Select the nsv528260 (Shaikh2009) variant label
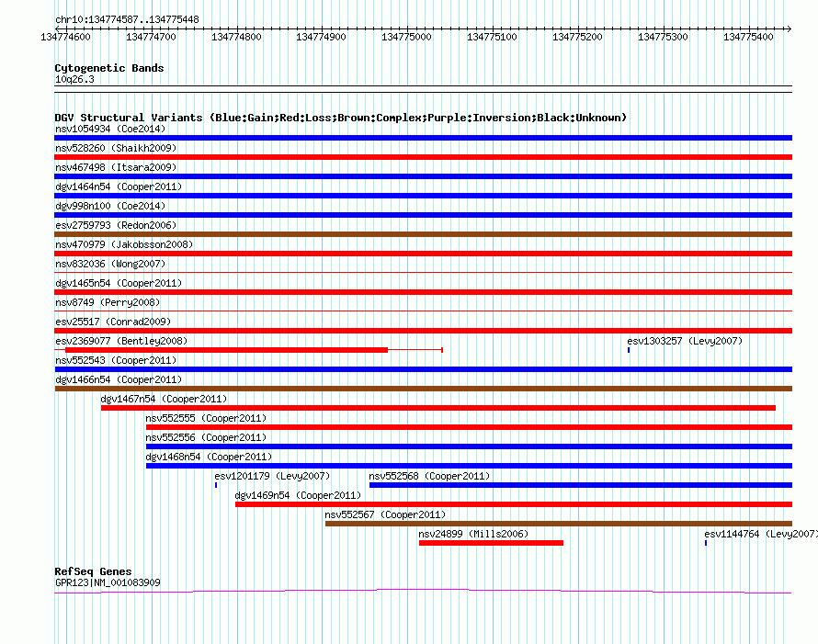This screenshot has height=644, width=818. tap(116, 148)
